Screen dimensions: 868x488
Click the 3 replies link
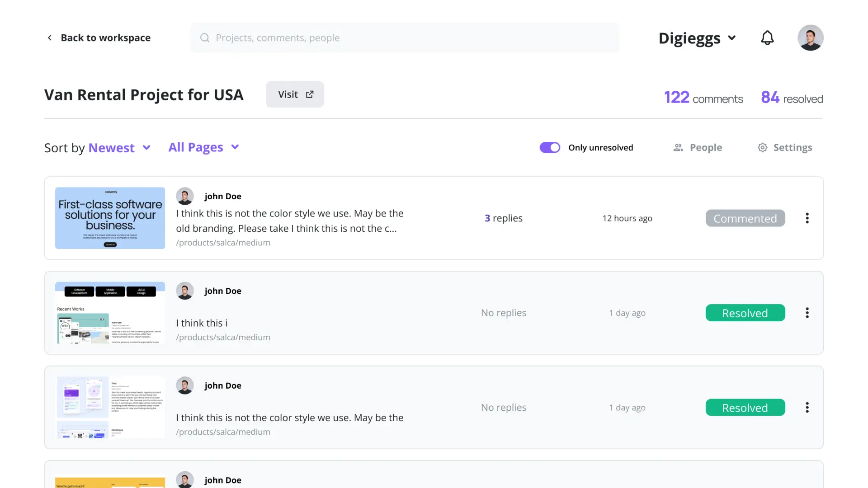pyautogui.click(x=504, y=218)
